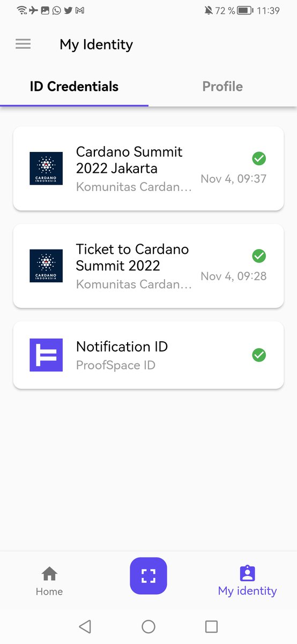This screenshot has width=297, height=644.
Task: Tap green checkmark on Cardano Summit 2022 Jakarta
Action: click(x=259, y=158)
